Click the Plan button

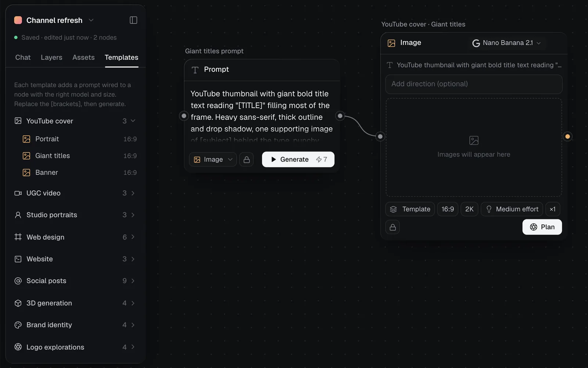point(542,227)
